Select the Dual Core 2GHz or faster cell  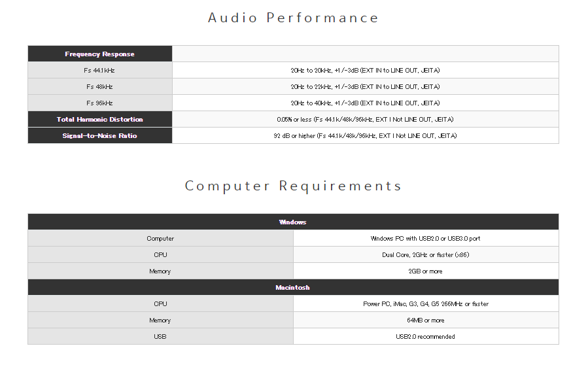(x=426, y=255)
